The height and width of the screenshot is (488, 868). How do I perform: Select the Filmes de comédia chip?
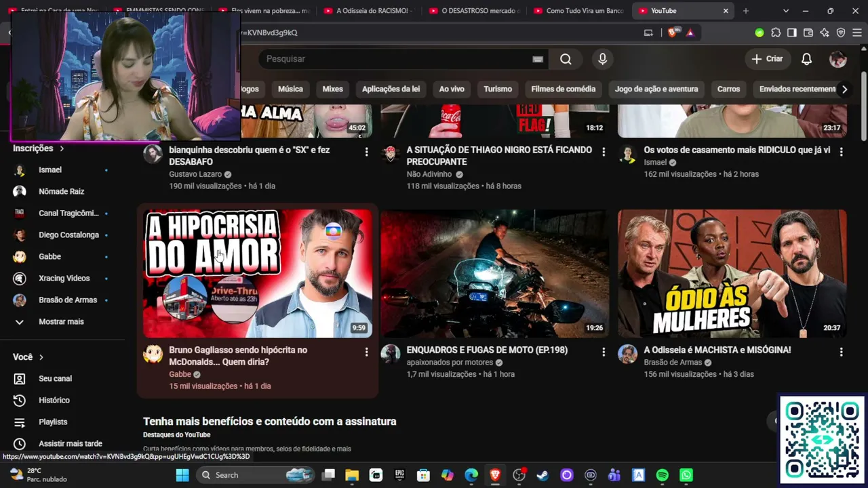coord(563,89)
